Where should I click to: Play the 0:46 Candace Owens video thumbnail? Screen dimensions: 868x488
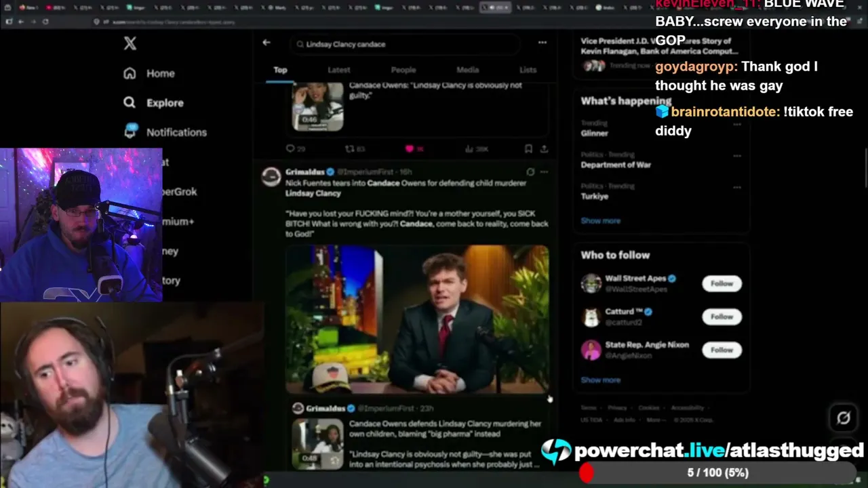tap(317, 106)
